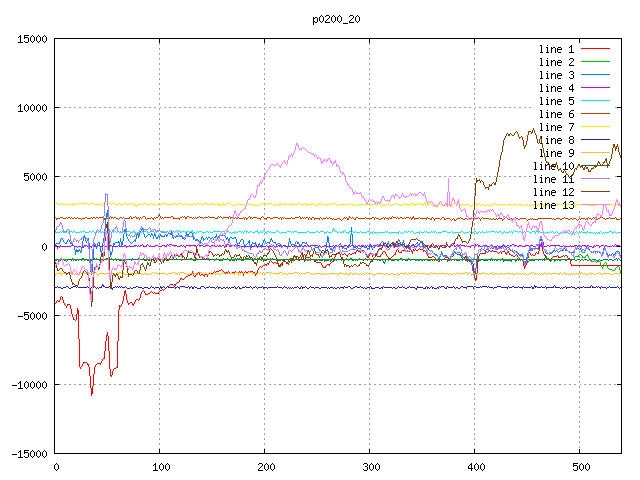
Task: Select the 'line 12' legend label
Action: 553,192
